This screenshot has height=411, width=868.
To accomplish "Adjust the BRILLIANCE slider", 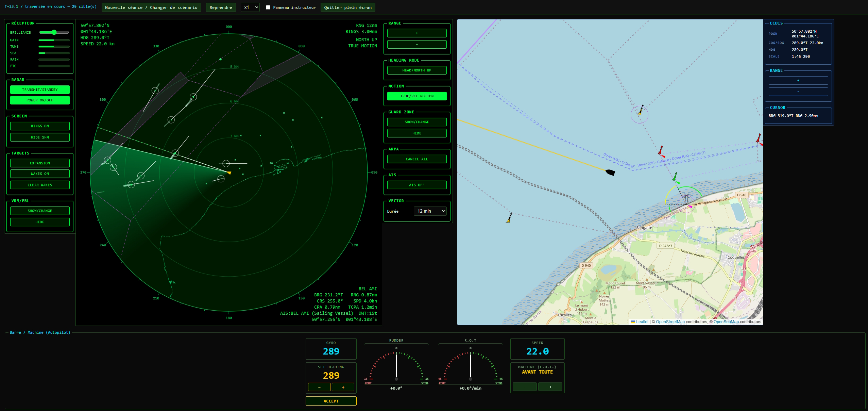I will click(x=54, y=32).
